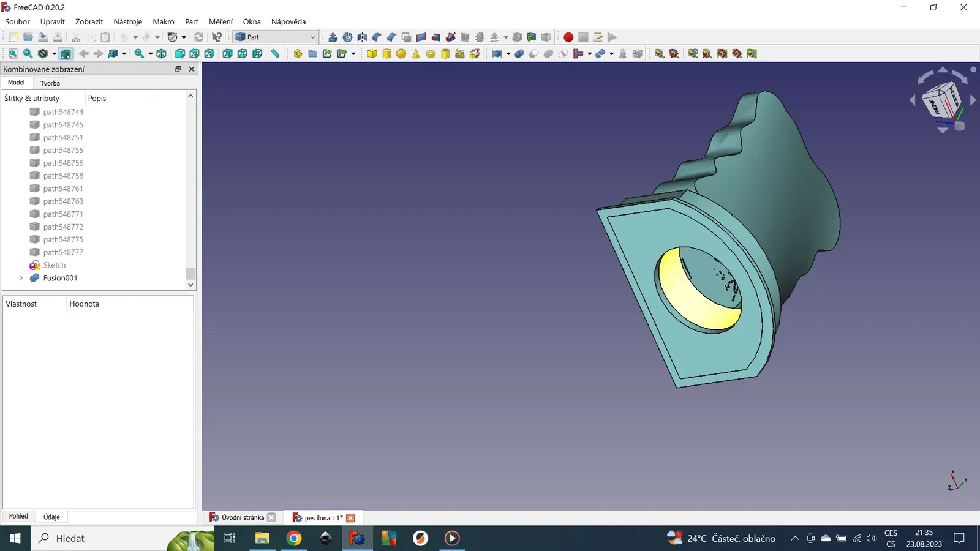980x551 pixels.
Task: Rotate view with navigation cube up arrow
Action: pyautogui.click(x=943, y=70)
